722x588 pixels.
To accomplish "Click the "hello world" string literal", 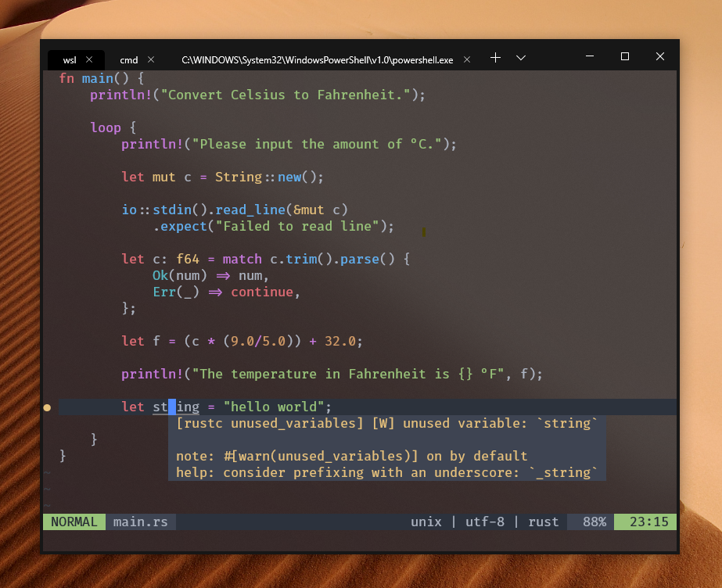I will (x=274, y=407).
